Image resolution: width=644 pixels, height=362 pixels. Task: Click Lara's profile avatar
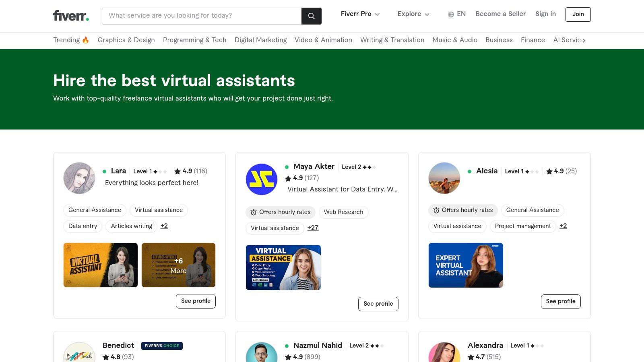pyautogui.click(x=79, y=178)
